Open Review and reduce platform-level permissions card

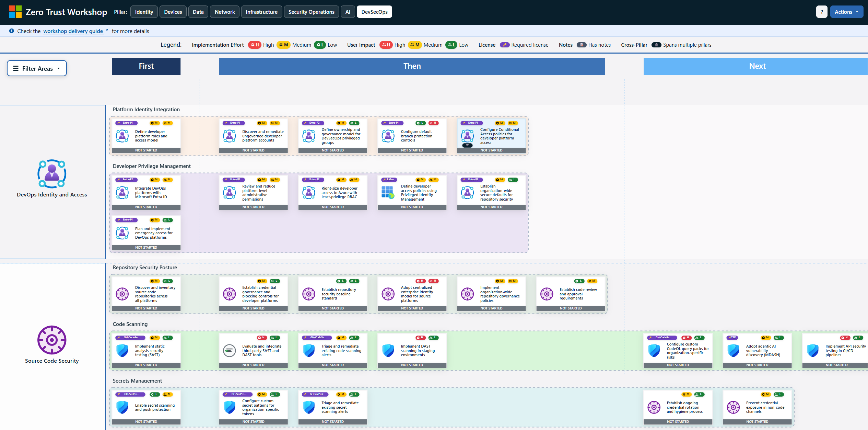pyautogui.click(x=254, y=193)
